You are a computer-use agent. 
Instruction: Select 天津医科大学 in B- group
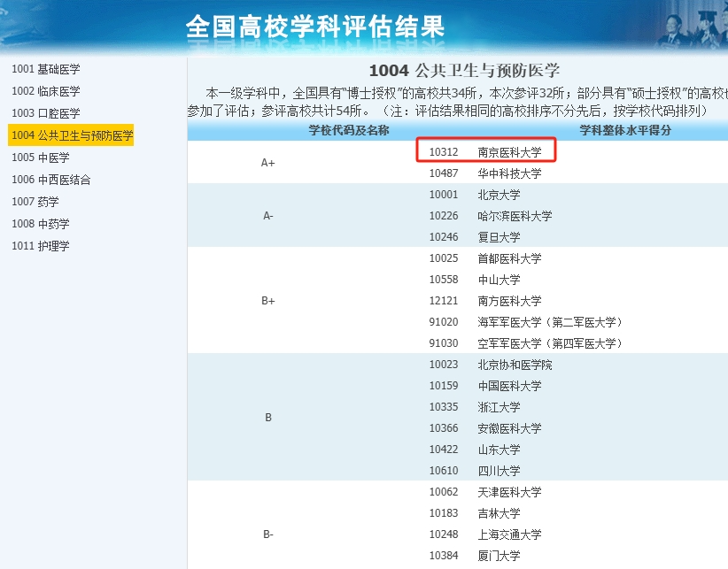509,492
